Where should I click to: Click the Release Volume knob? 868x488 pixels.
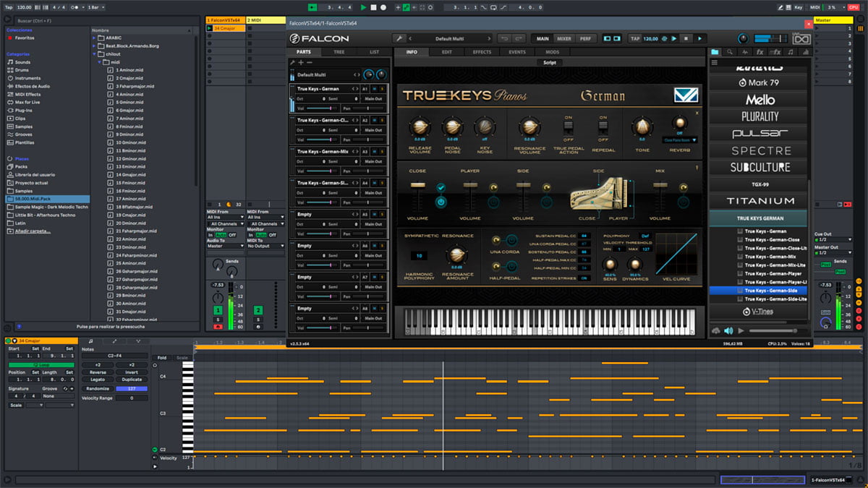pyautogui.click(x=420, y=127)
